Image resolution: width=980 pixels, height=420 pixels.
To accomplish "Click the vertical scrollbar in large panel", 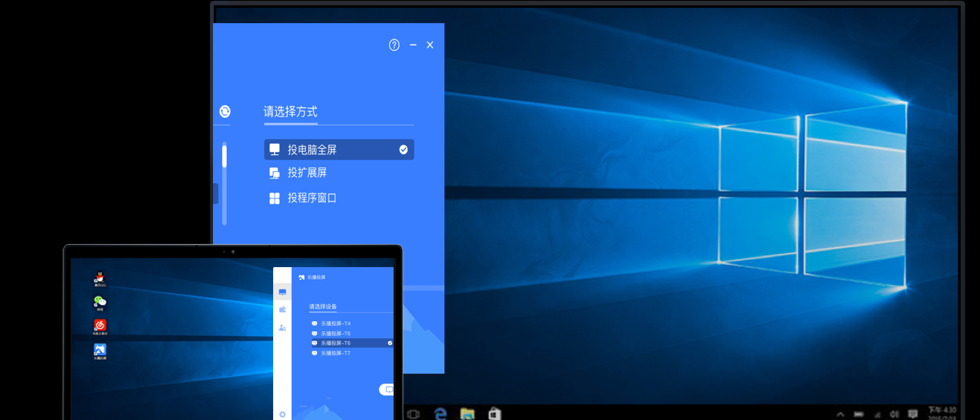I will (225, 183).
